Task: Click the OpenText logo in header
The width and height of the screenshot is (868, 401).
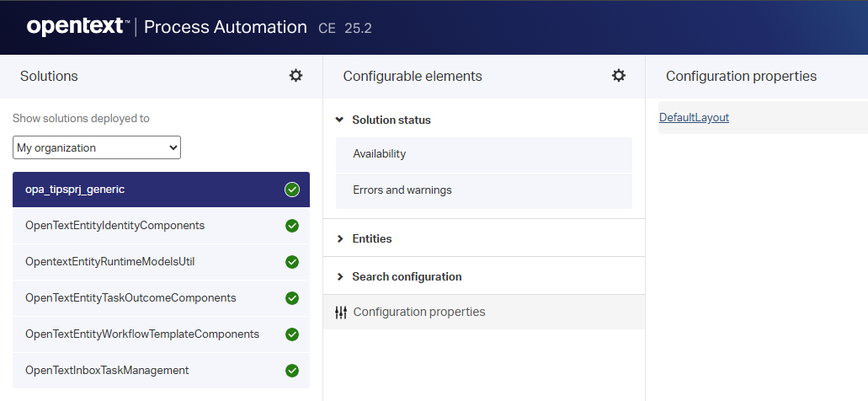Action: [x=77, y=27]
